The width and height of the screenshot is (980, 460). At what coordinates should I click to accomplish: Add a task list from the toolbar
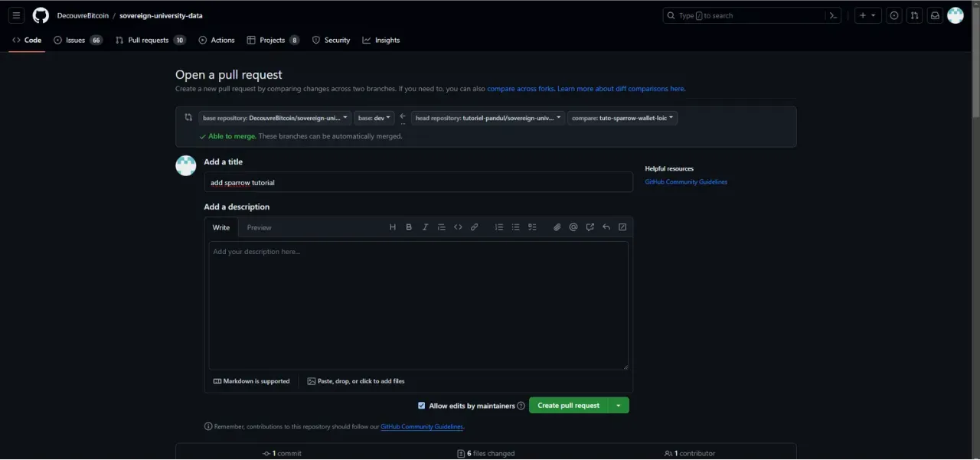(x=532, y=227)
